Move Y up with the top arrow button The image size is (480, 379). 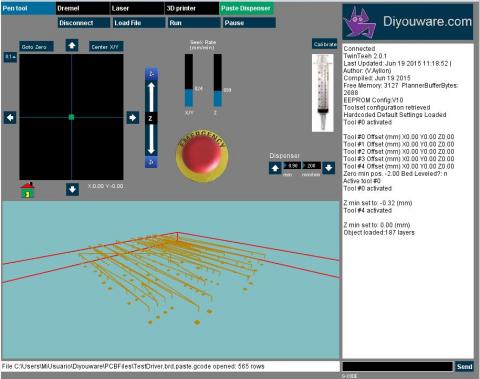point(72,45)
